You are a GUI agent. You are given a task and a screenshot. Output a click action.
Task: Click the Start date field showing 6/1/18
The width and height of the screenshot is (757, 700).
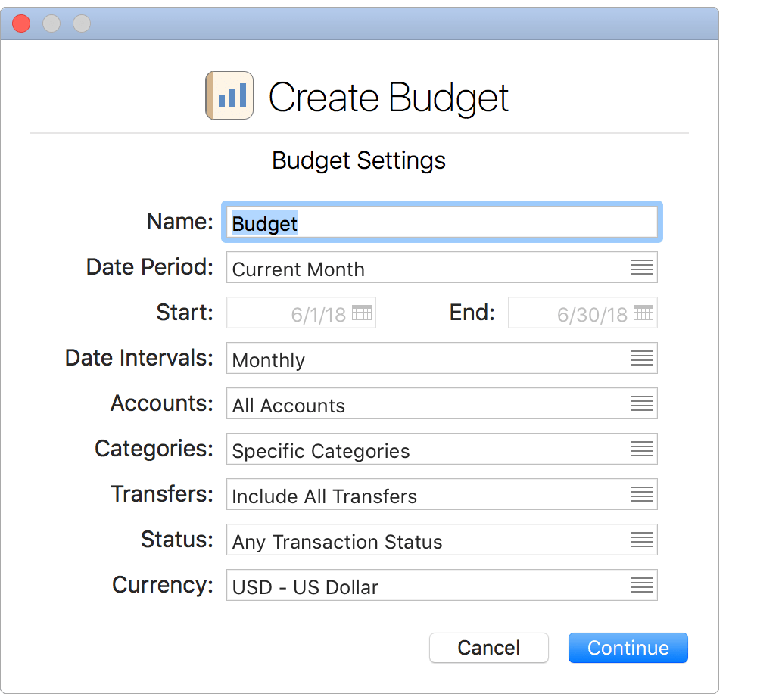pyautogui.click(x=301, y=313)
